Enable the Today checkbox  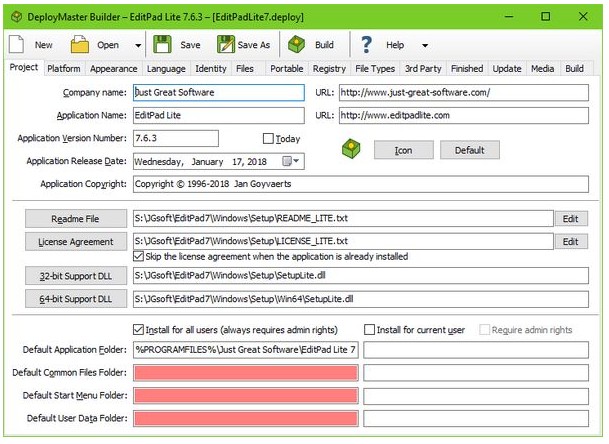pyautogui.click(x=268, y=139)
